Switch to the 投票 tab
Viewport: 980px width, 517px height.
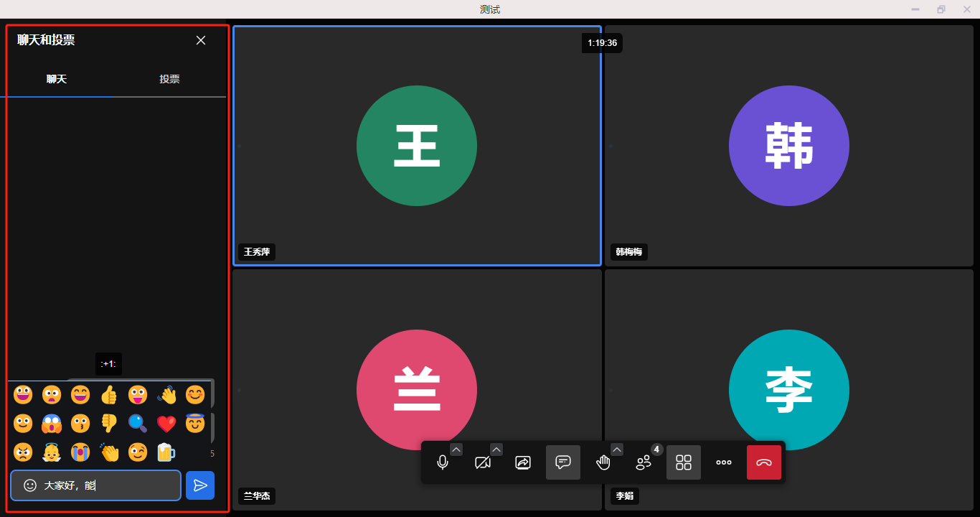pyautogui.click(x=169, y=79)
